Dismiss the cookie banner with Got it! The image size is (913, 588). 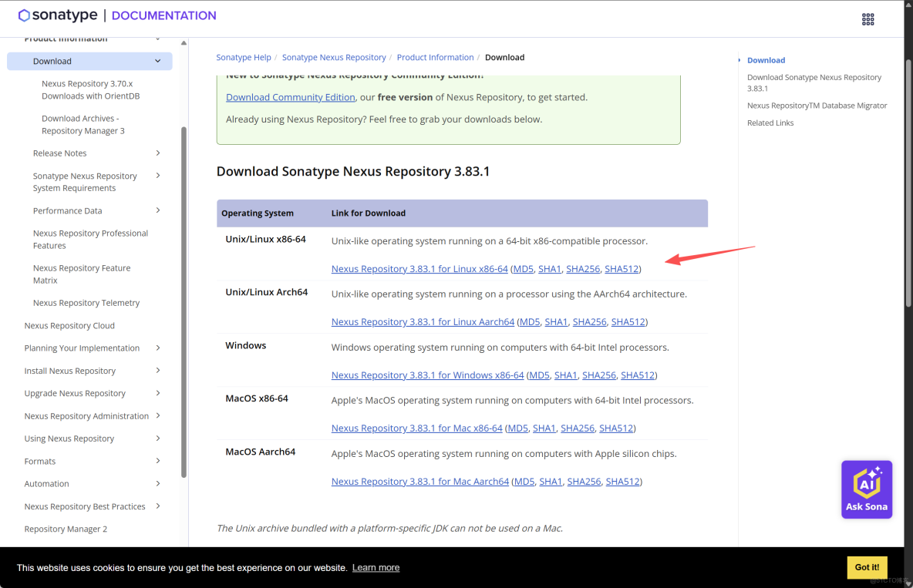coord(867,567)
